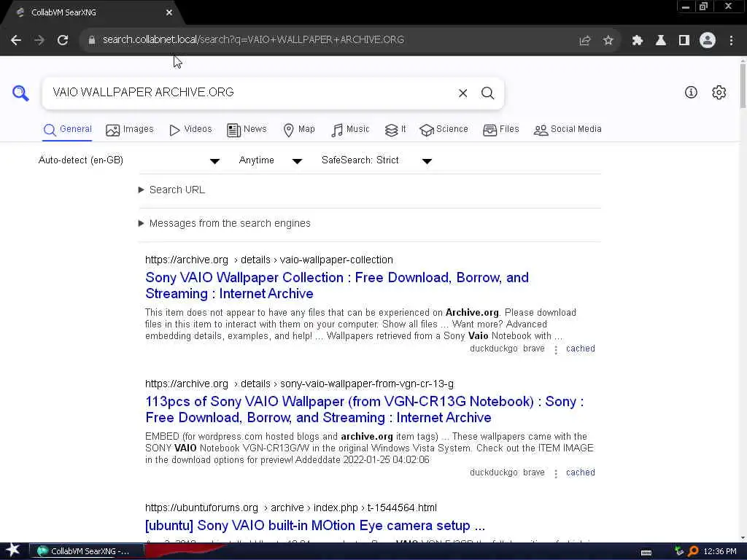747x560 pixels.
Task: Open Chrome Labs flask icon
Action: tap(661, 41)
